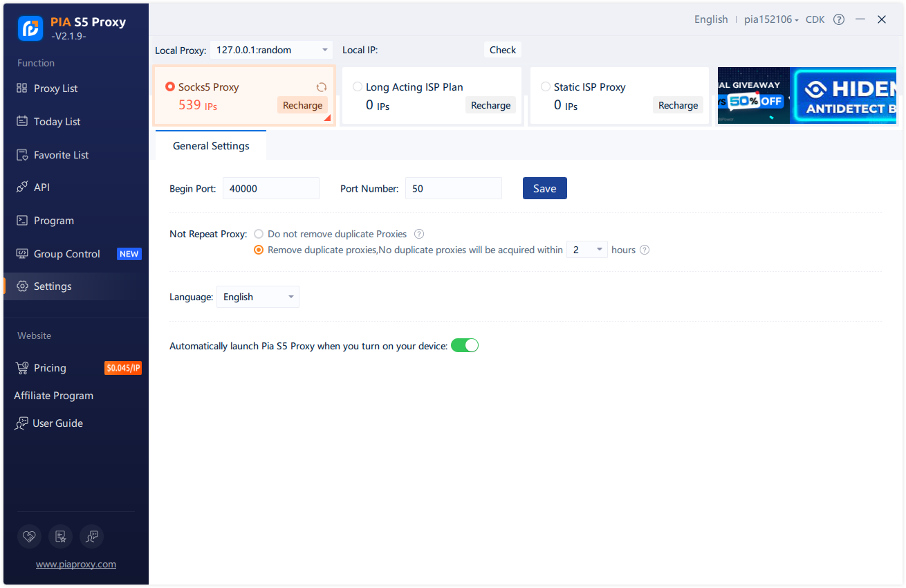Open the Program section
This screenshot has height=588, width=906.
pos(55,220)
